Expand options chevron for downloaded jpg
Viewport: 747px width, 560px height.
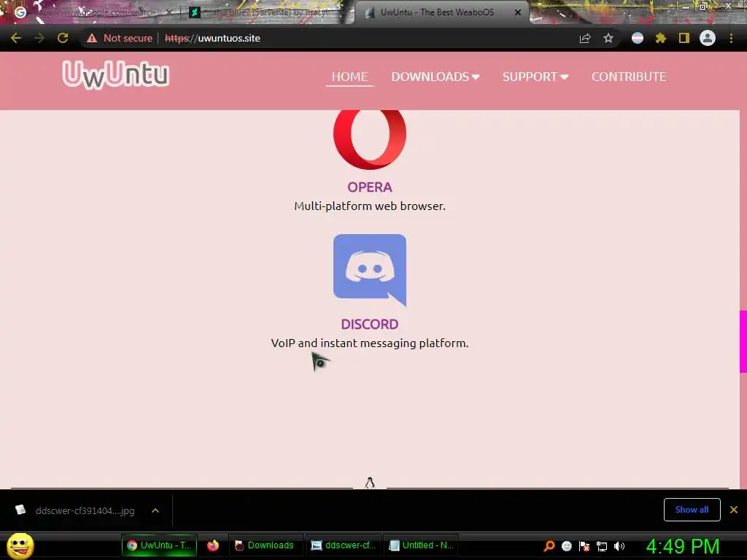155,510
